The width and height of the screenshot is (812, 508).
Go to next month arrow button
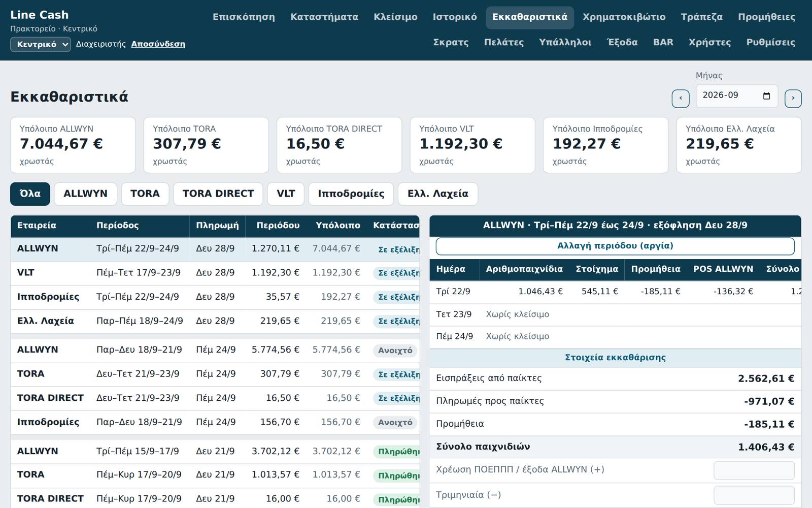tap(793, 99)
